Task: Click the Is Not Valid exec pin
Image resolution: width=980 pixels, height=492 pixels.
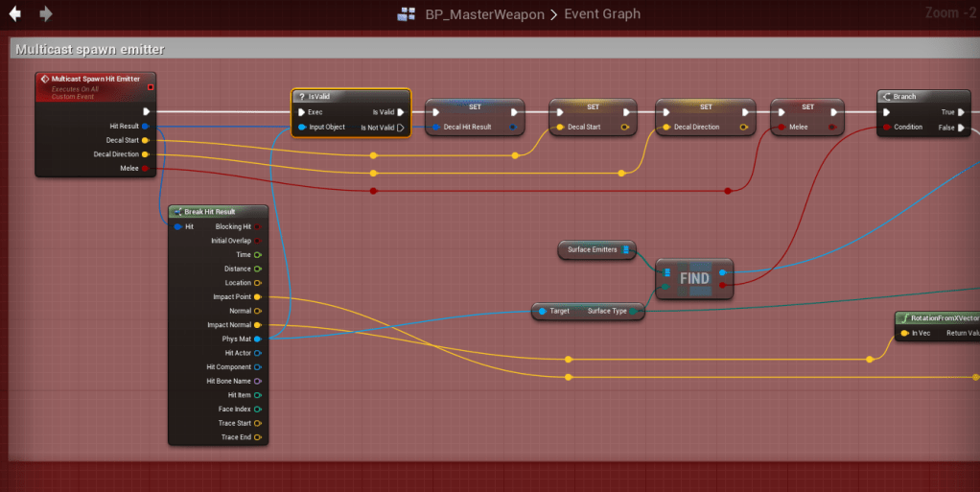Action: (400, 127)
